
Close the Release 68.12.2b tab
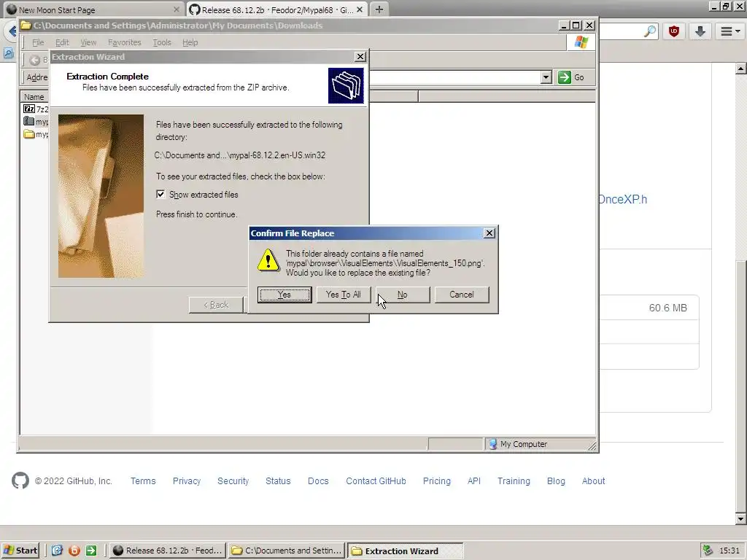[x=360, y=9]
